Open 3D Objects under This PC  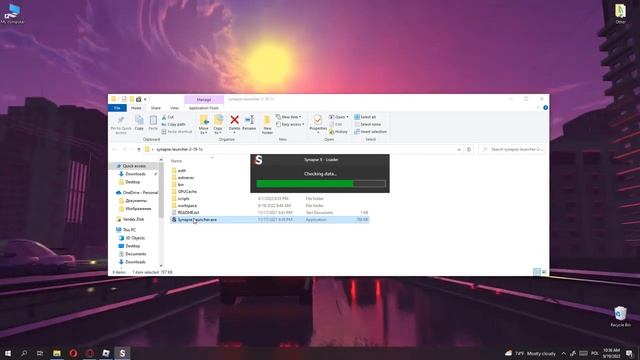pyautogui.click(x=135, y=238)
